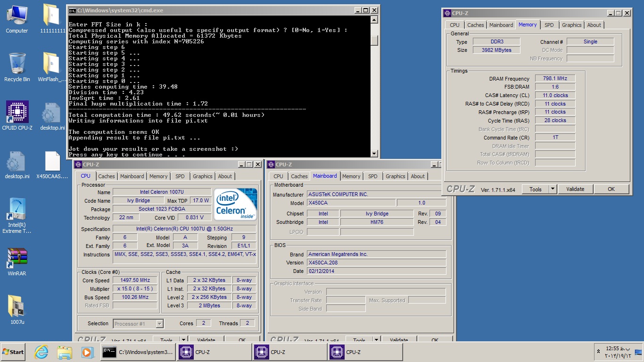
Task: Open Graphics tab in Mainboard window
Action: coord(396,176)
